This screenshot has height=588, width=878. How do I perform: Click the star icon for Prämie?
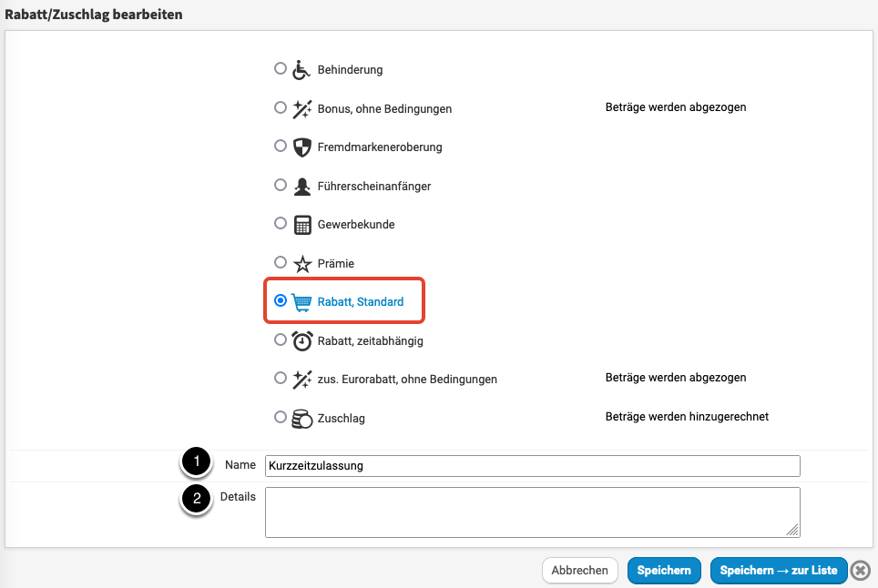(x=301, y=263)
